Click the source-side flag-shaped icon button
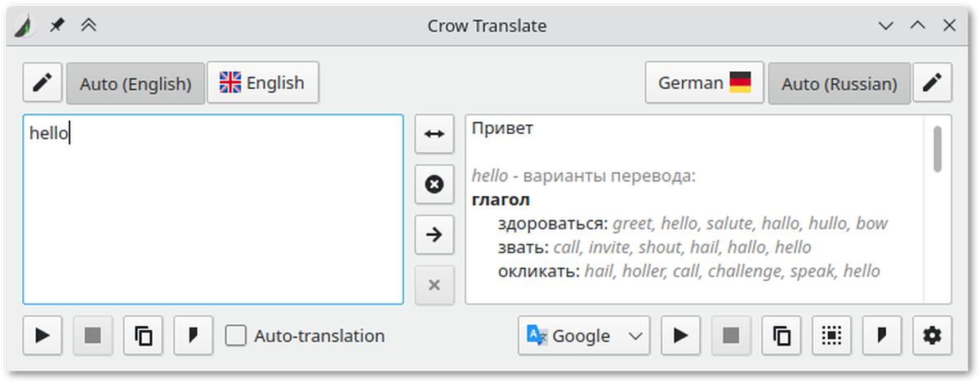The image size is (980, 383). [x=194, y=336]
